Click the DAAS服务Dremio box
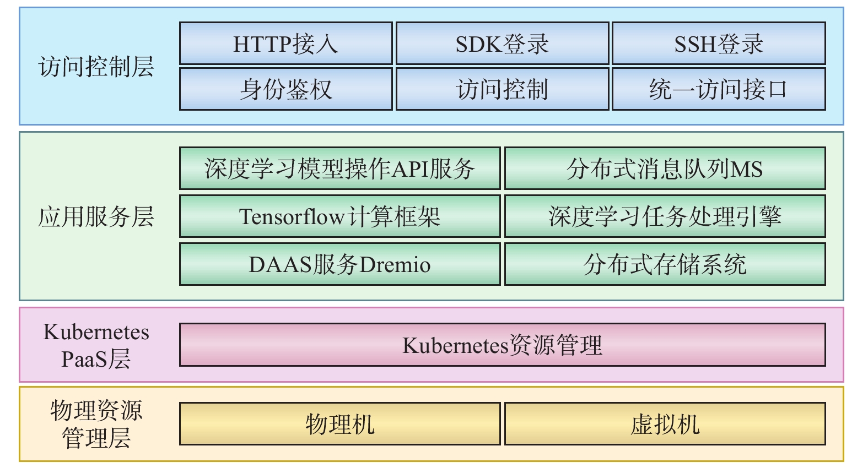Image resolution: width=868 pixels, height=473 pixels. (x=339, y=264)
